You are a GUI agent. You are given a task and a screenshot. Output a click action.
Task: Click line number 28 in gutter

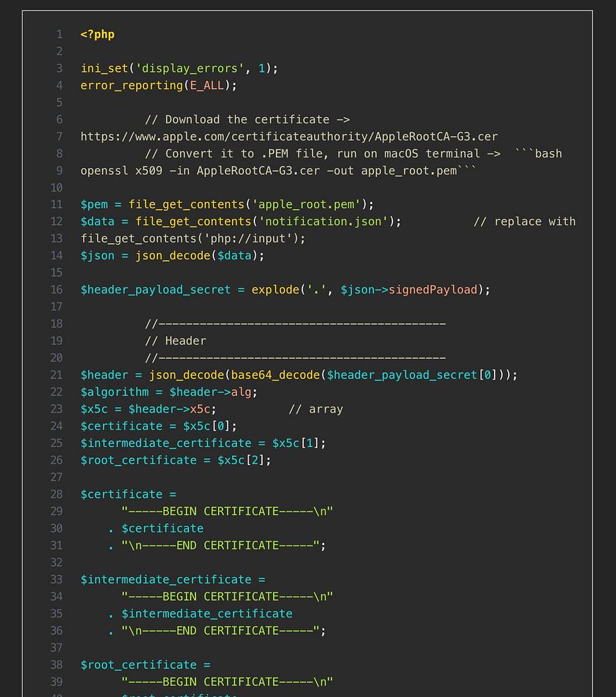[56, 494]
